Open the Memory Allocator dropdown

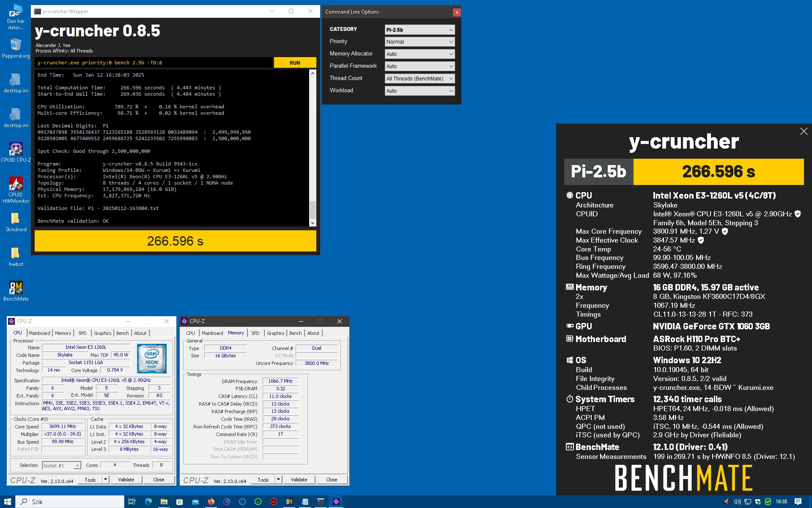[420, 54]
